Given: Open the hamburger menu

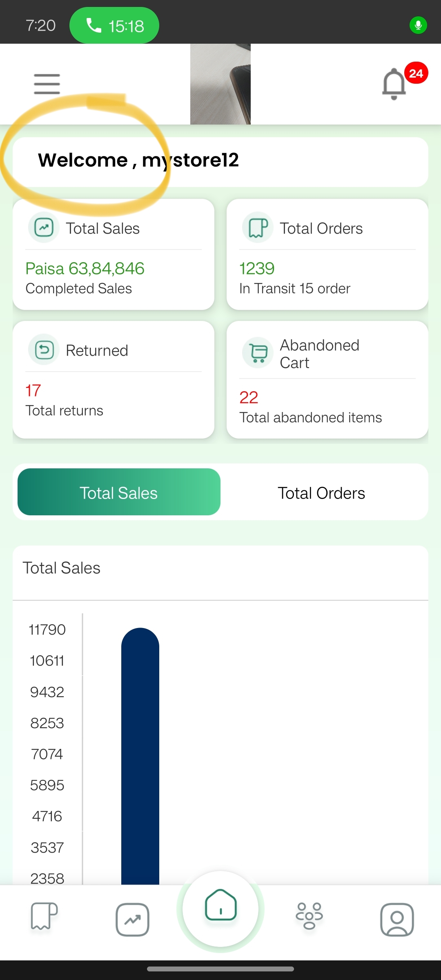Looking at the screenshot, I should point(47,84).
